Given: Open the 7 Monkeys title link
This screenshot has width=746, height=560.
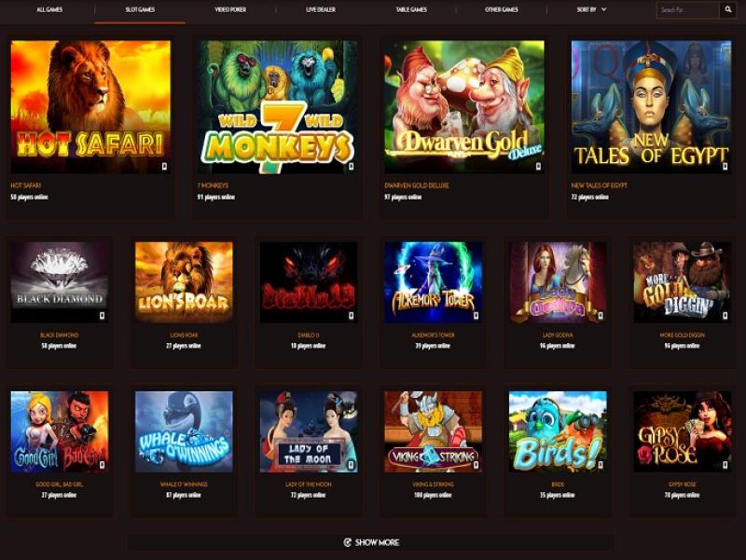Looking at the screenshot, I should [213, 185].
